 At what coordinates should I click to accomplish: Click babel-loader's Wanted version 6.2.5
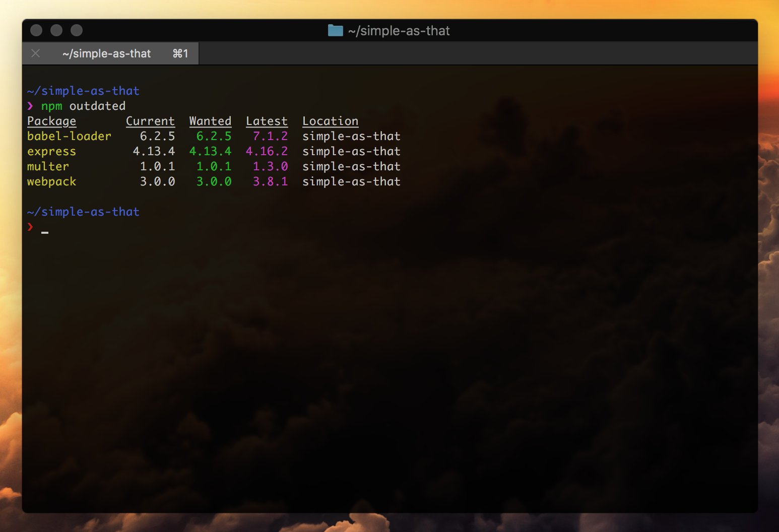click(214, 136)
